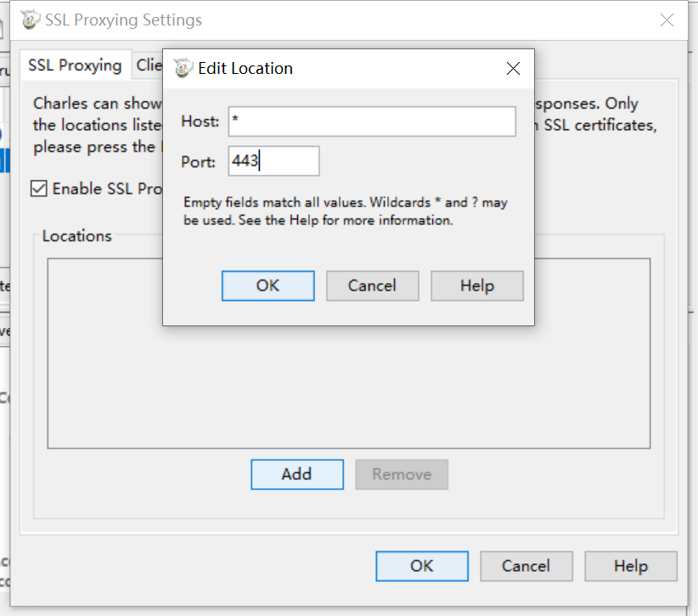
Task: Switch to the SSL Proxying tab
Action: click(75, 65)
